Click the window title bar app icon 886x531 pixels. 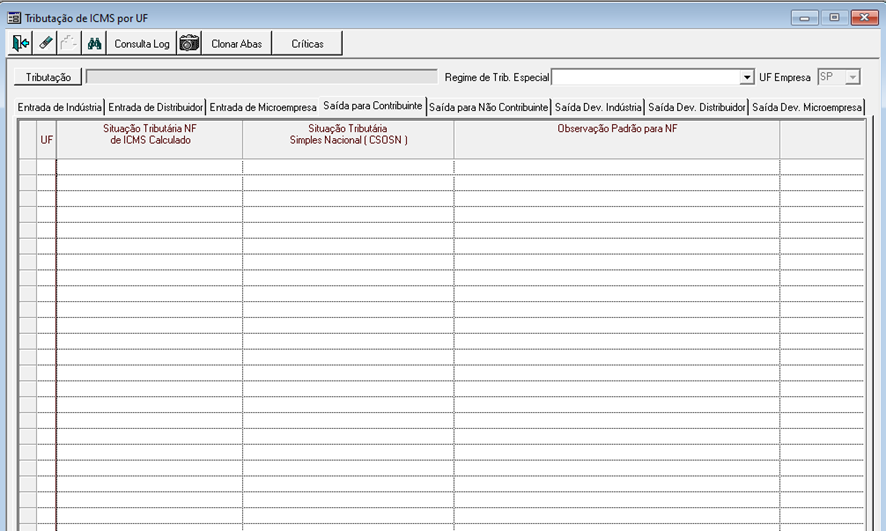click(x=14, y=18)
